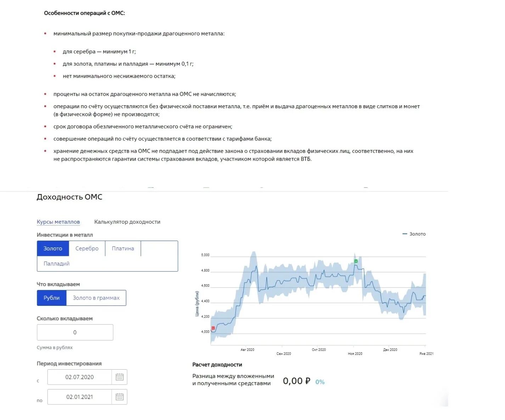Click the 0,00 ₽ result value

pos(296,381)
